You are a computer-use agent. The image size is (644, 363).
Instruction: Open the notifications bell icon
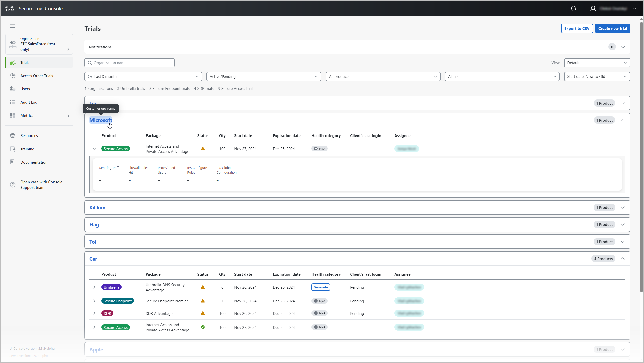click(x=573, y=8)
